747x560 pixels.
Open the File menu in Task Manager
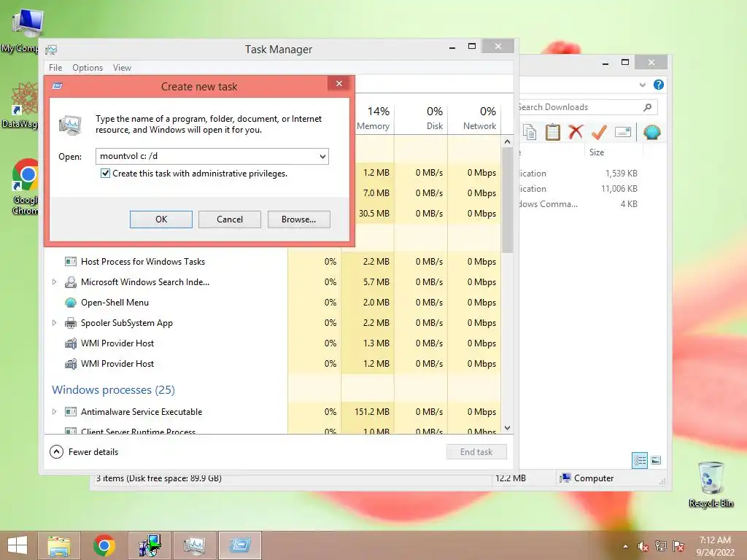click(x=55, y=68)
